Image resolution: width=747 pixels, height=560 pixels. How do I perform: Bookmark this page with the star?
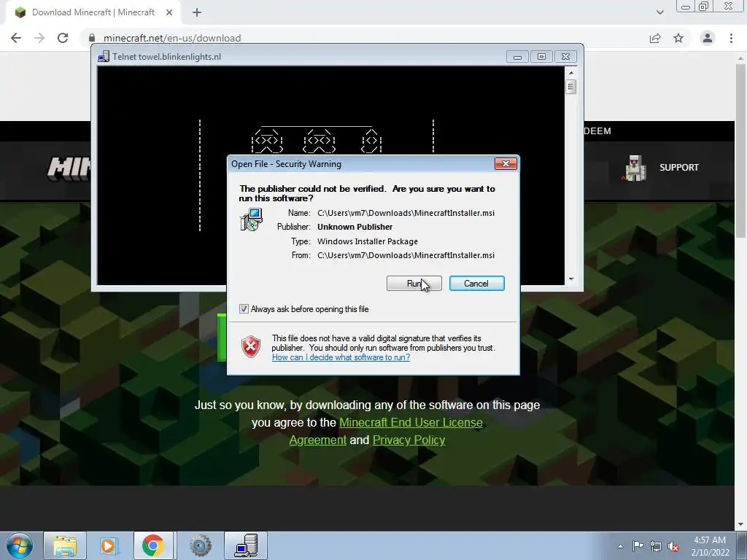point(678,38)
